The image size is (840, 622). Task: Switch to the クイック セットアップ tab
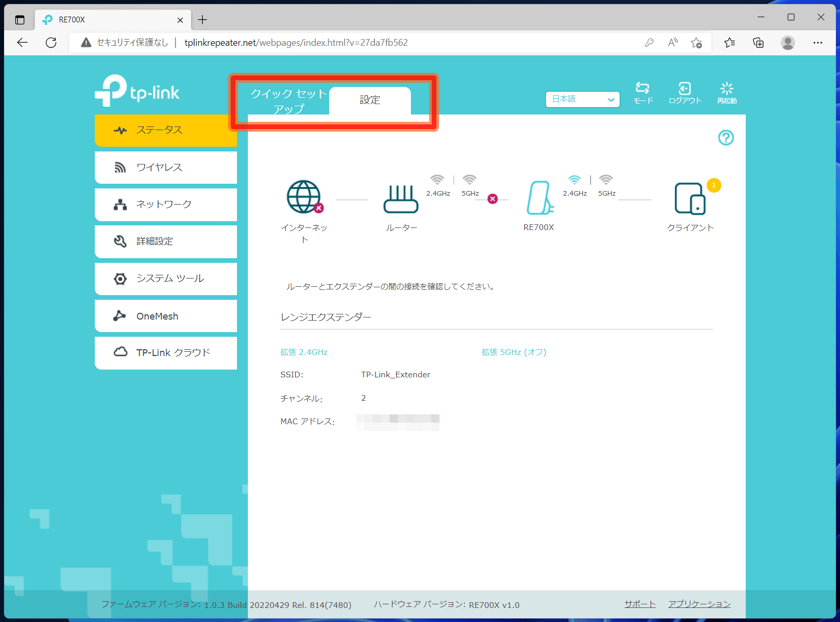[289, 101]
